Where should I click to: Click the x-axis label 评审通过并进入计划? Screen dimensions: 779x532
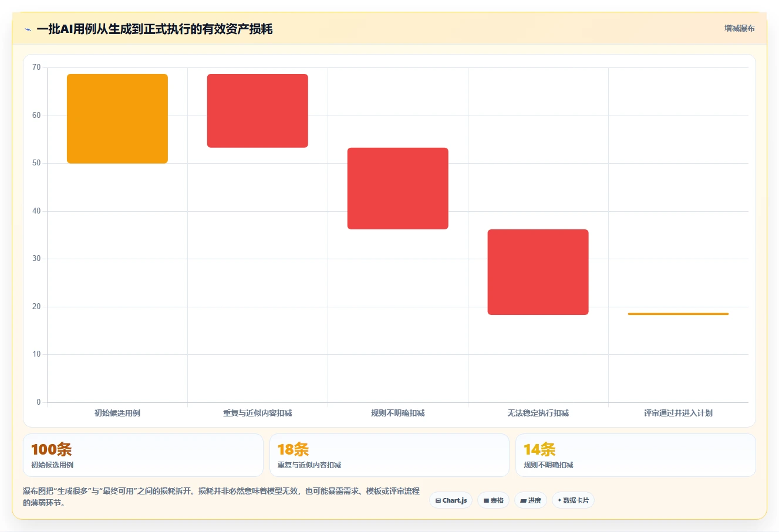coord(678,413)
